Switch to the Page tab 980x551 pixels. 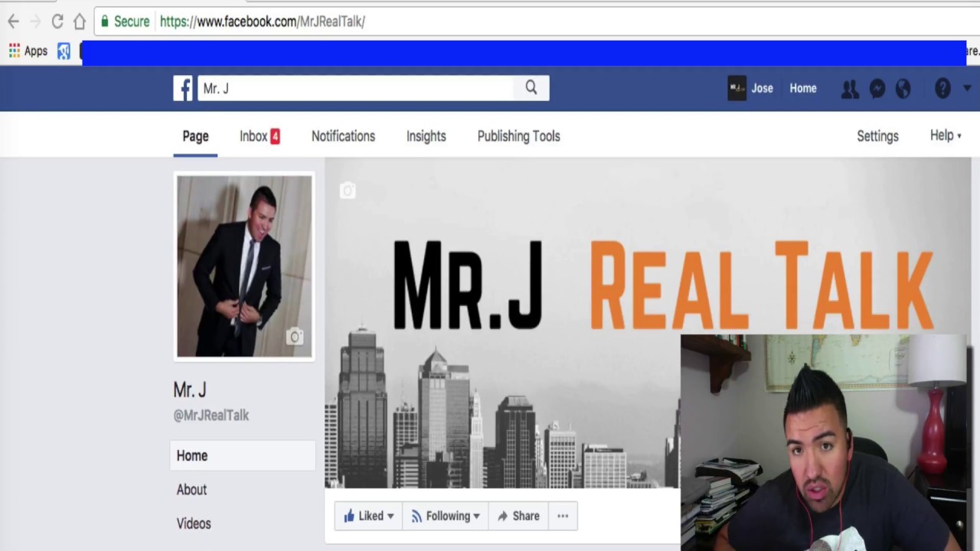(195, 136)
